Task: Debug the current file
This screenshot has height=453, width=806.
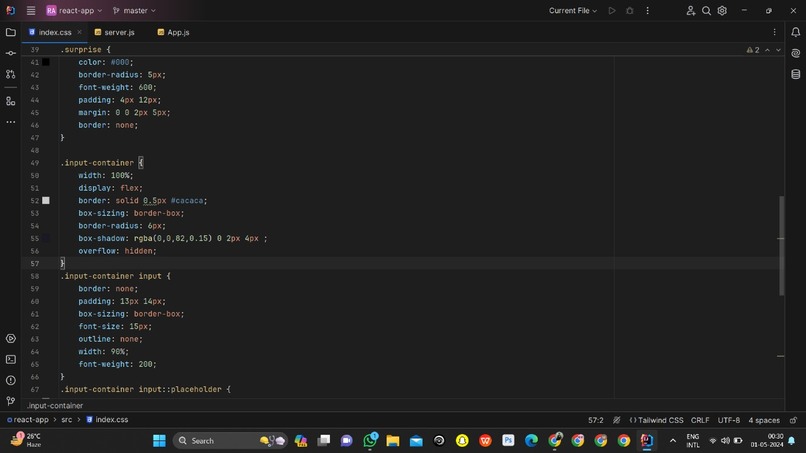Action: click(x=630, y=10)
